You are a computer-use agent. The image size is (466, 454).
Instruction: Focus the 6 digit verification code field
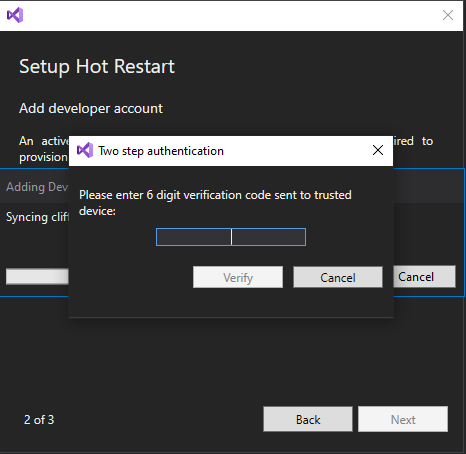(231, 237)
